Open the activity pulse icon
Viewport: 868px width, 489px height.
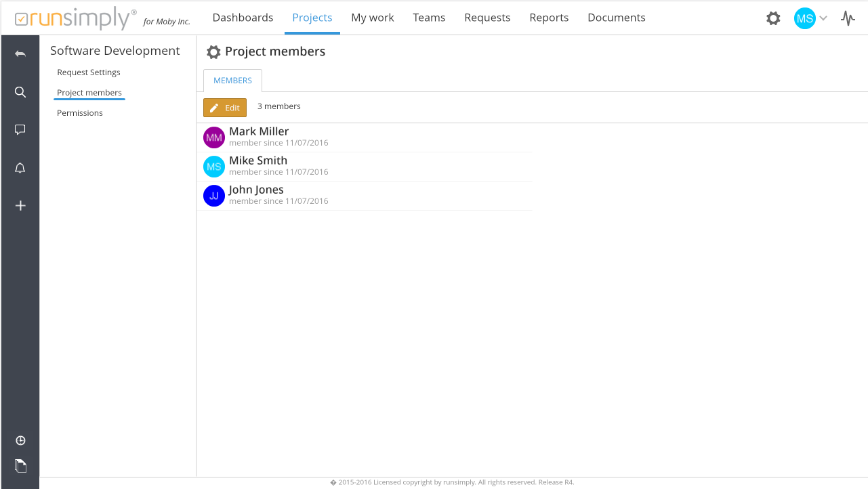tap(848, 18)
